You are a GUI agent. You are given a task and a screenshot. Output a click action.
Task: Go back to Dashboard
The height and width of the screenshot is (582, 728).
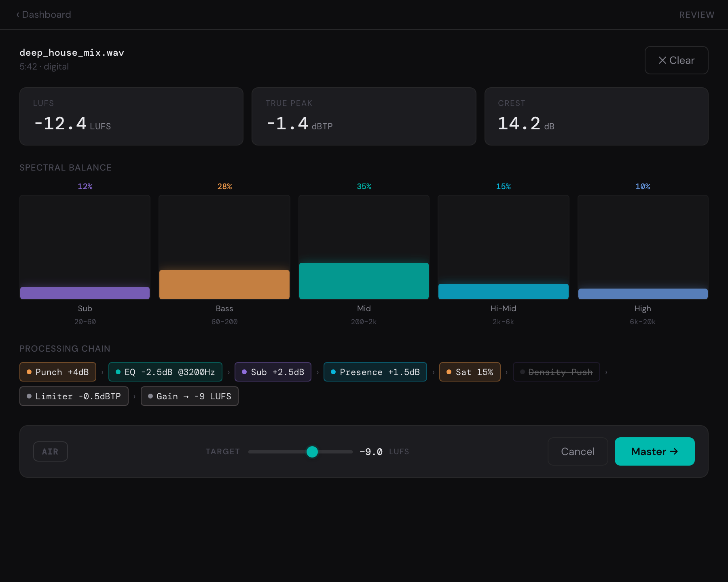[44, 15]
